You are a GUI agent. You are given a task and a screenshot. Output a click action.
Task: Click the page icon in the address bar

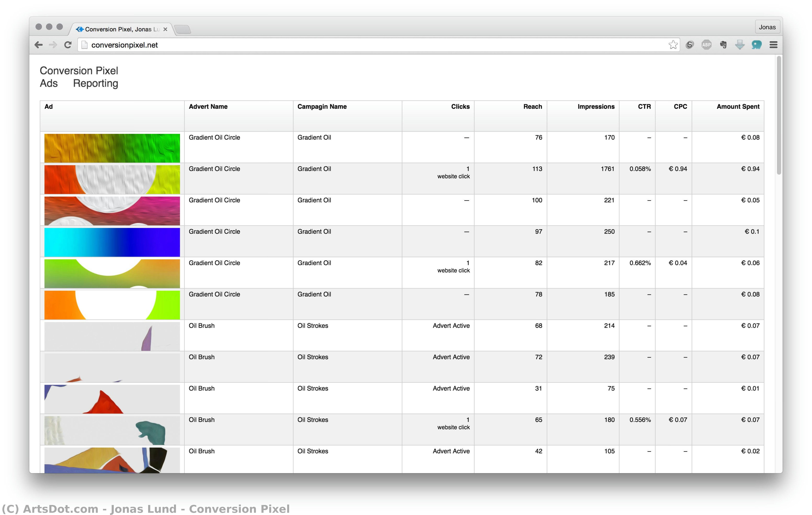coord(84,45)
